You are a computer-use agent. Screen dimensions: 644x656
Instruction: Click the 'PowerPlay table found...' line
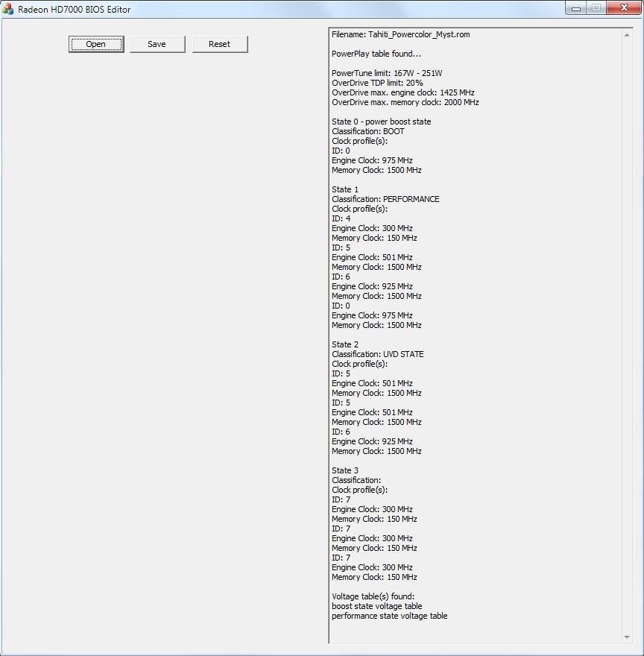pos(376,54)
